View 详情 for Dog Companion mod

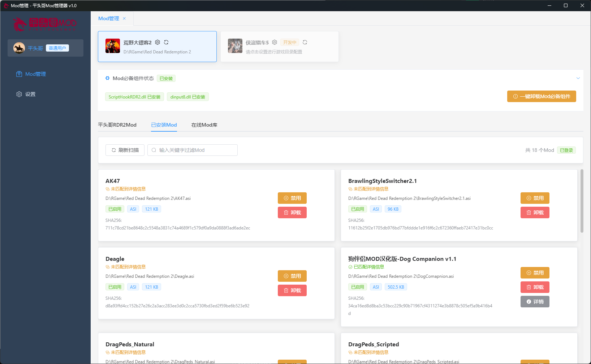click(x=535, y=302)
